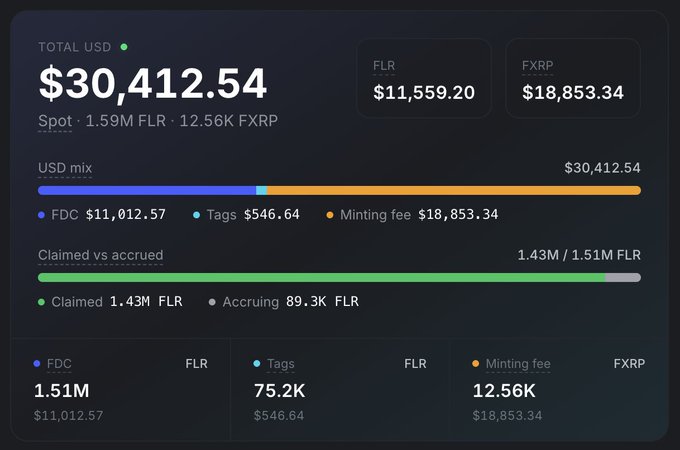This screenshot has height=450, width=680.
Task: Click the green Claimed legend dot
Action: [x=41, y=302]
